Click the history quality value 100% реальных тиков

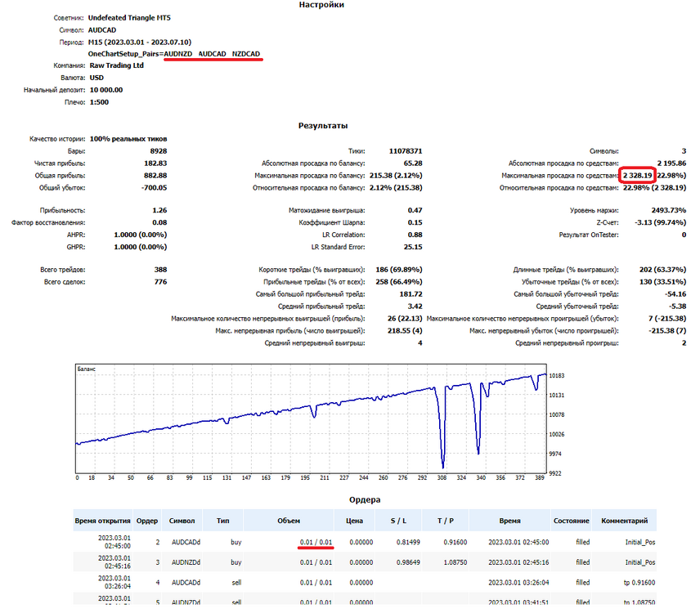pyautogui.click(x=128, y=139)
